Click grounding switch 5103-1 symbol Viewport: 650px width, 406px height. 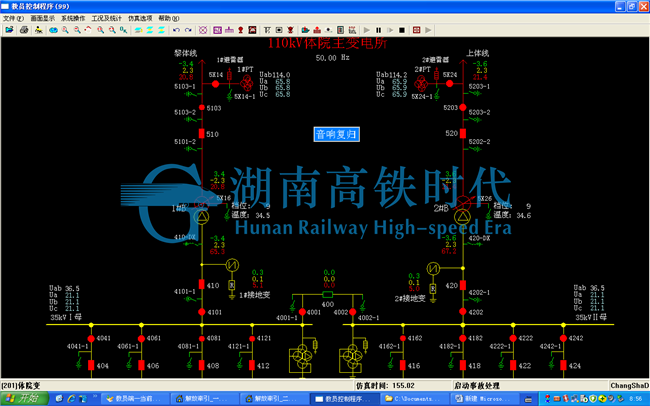point(190,95)
